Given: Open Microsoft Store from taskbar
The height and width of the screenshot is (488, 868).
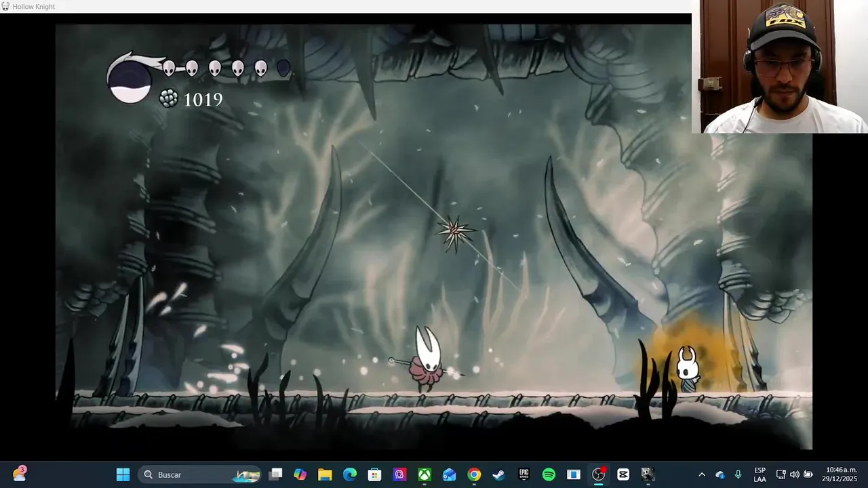Looking at the screenshot, I should 374,474.
